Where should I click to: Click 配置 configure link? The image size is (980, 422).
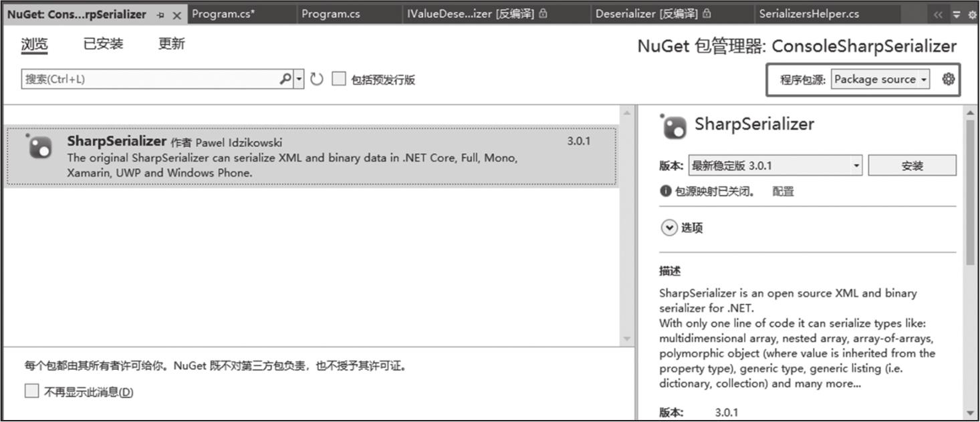pyautogui.click(x=783, y=192)
